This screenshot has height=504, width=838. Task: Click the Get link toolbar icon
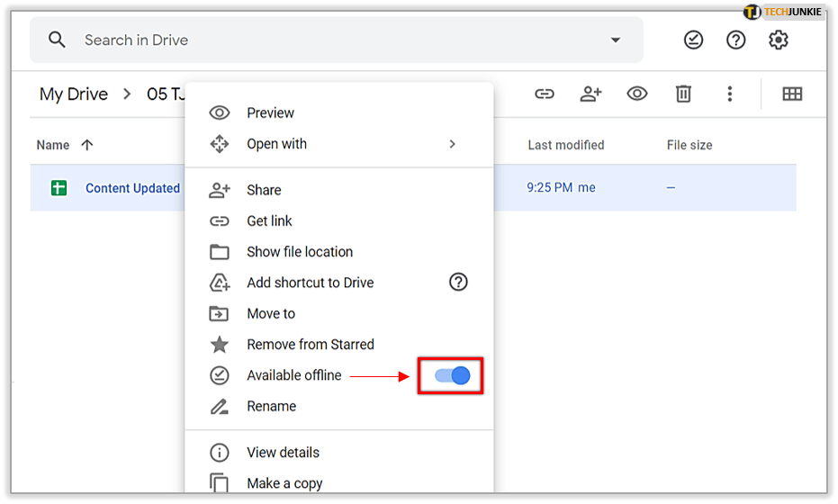tap(545, 94)
